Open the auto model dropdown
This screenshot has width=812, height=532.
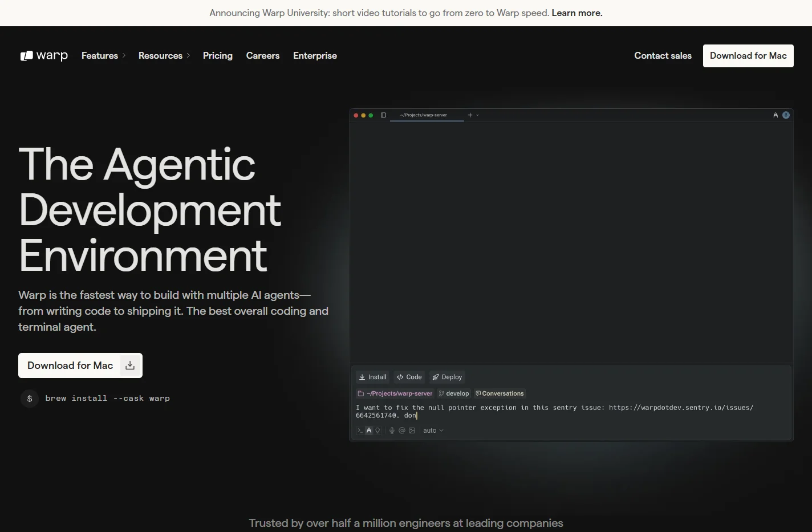[x=433, y=431]
